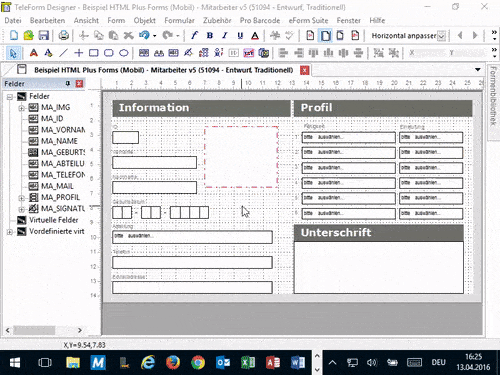Go to the next page arrow

475,35
